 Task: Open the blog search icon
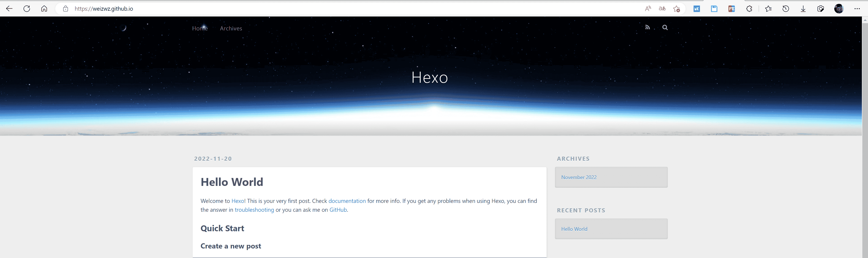pos(665,27)
